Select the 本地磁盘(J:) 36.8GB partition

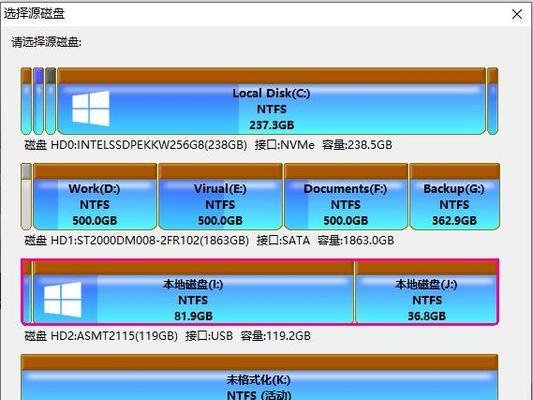[426, 292]
